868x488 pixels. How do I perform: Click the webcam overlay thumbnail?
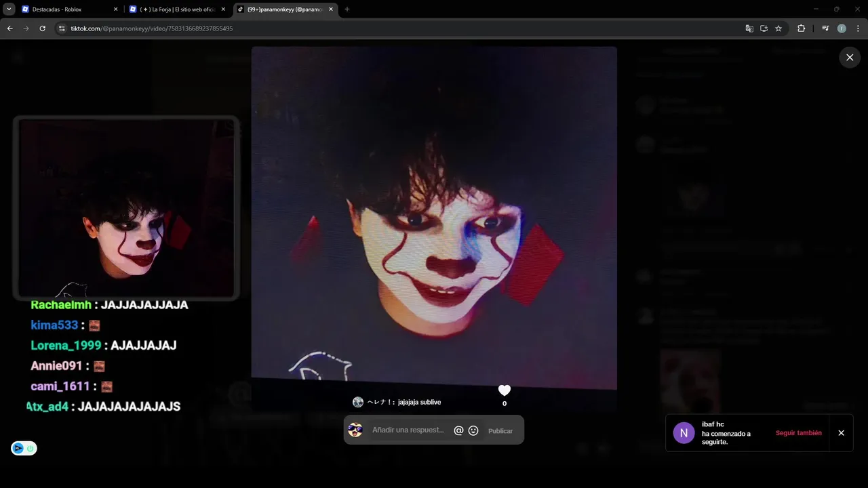pyautogui.click(x=126, y=208)
